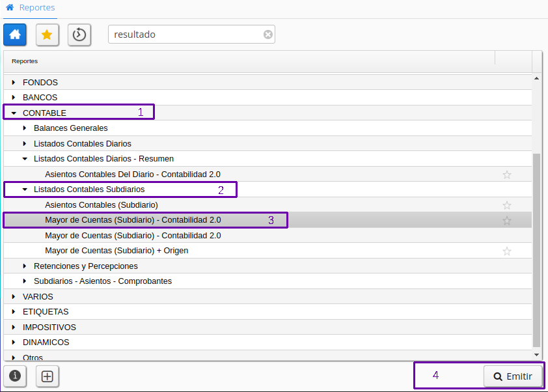The width and height of the screenshot is (548, 392).
Task: Open recent reports history clock button
Action: (79, 35)
